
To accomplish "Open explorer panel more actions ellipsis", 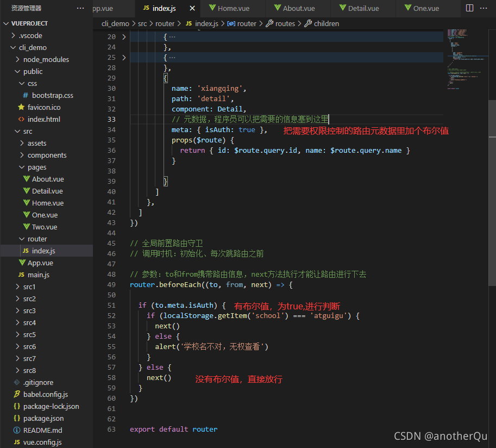I will [x=80, y=8].
